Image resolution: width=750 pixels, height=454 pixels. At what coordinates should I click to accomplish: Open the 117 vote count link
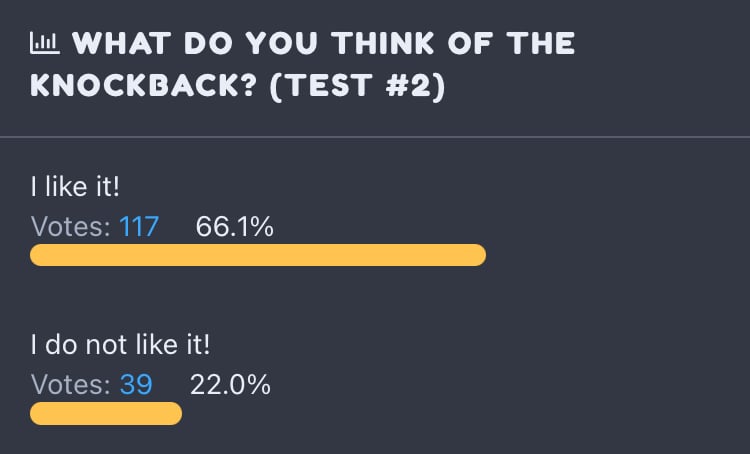(x=139, y=226)
